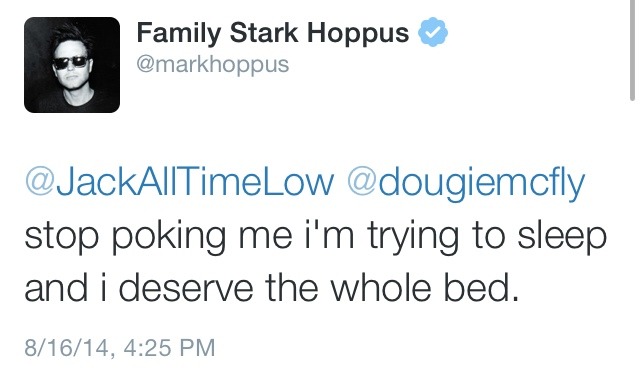
Task: Click the checkmark inside the verified badge
Action: pyautogui.click(x=433, y=32)
